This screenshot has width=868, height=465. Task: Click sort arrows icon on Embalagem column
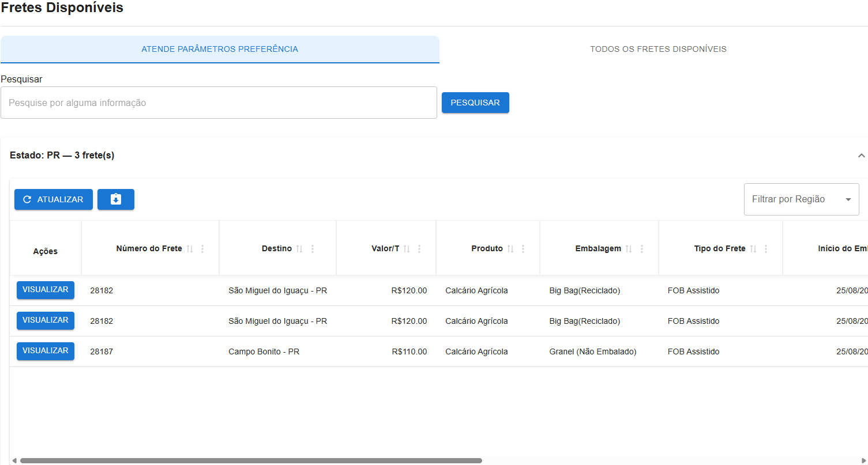629,249
